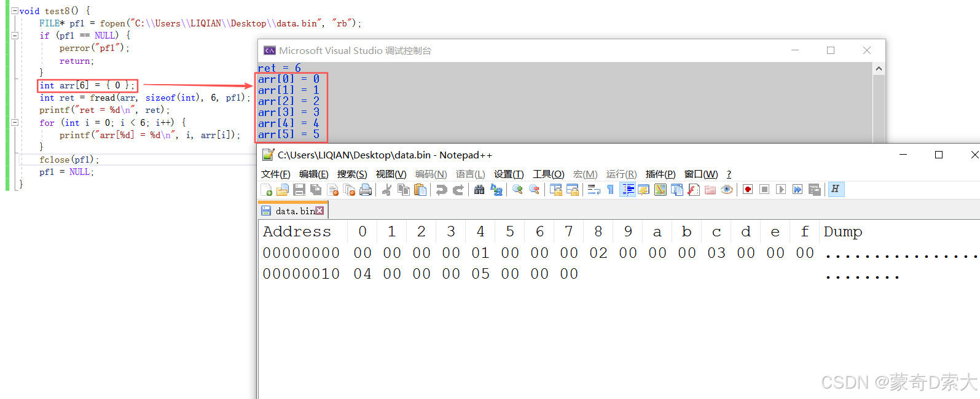The height and width of the screenshot is (399, 980).
Task: Click the Save All icon
Action: point(316,190)
